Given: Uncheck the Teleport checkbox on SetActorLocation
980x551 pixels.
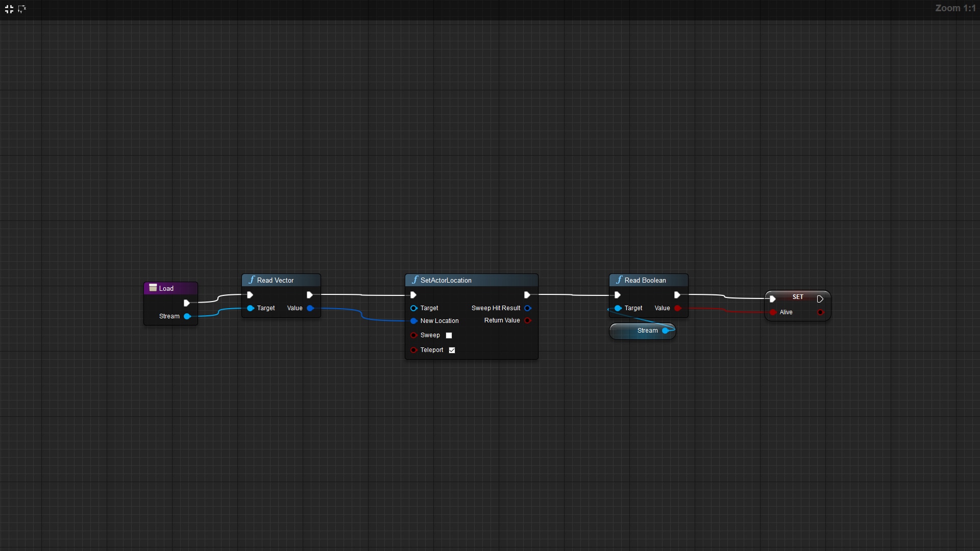Looking at the screenshot, I should click(451, 350).
